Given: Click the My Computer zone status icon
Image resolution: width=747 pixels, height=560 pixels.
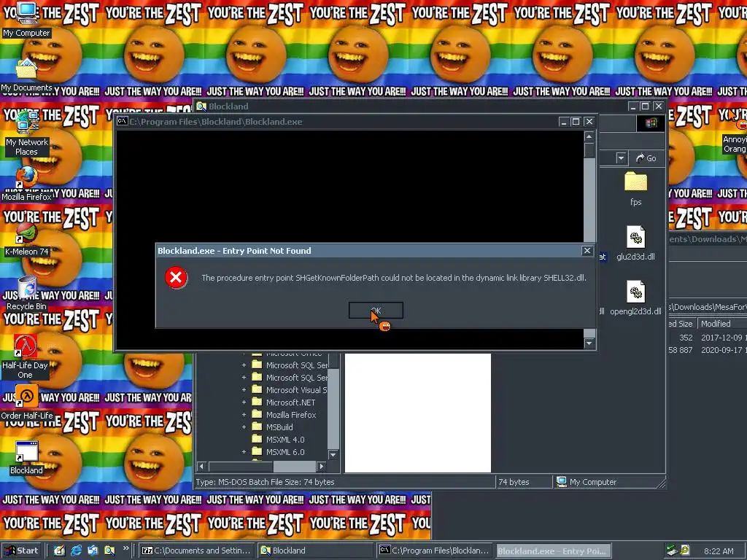Looking at the screenshot, I should click(x=562, y=482).
